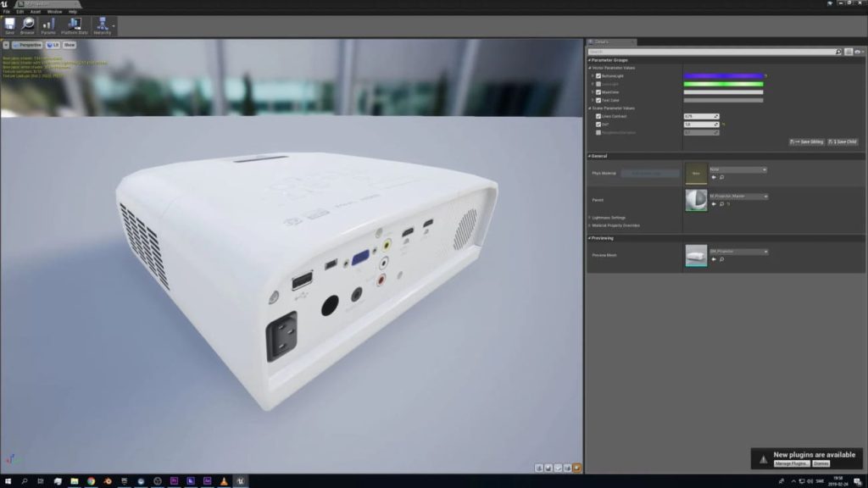Open Details panel view options eye icon

pos(859,52)
